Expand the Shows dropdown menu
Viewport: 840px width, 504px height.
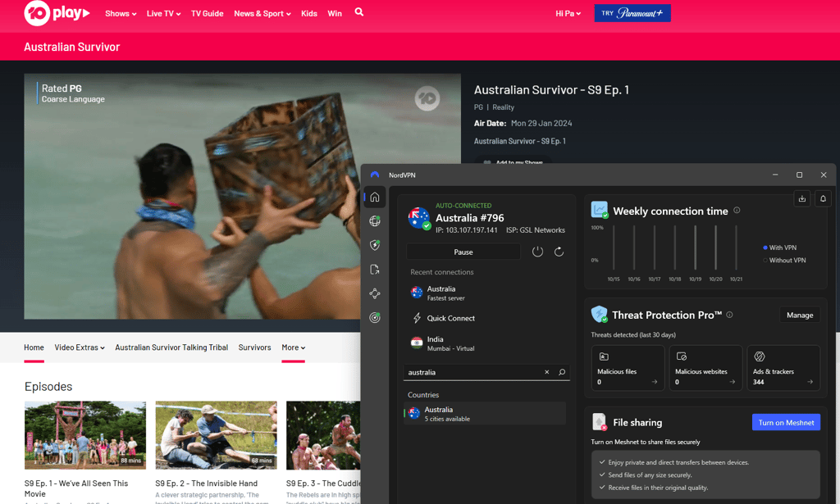(x=121, y=13)
